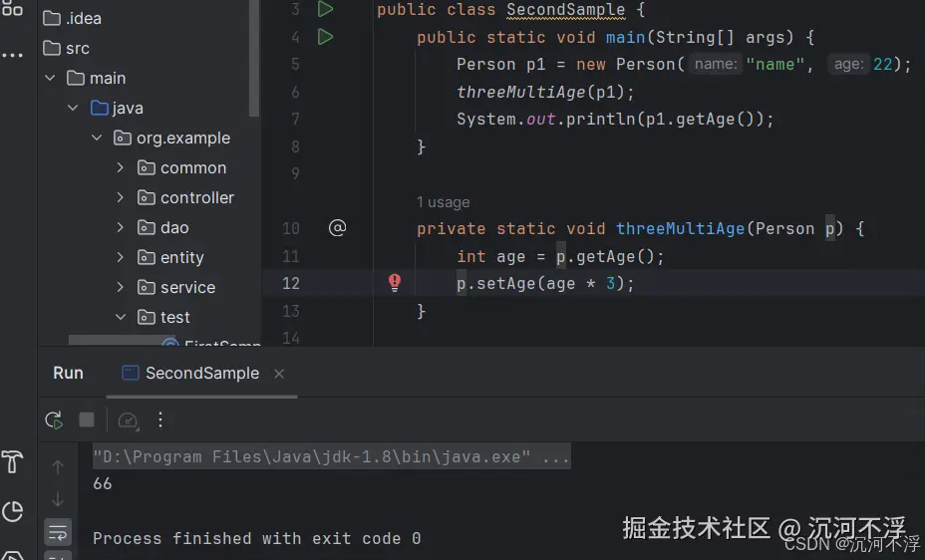Open the Build tool window hammer icon
Screen dimensions: 925x560
pos(12,461)
